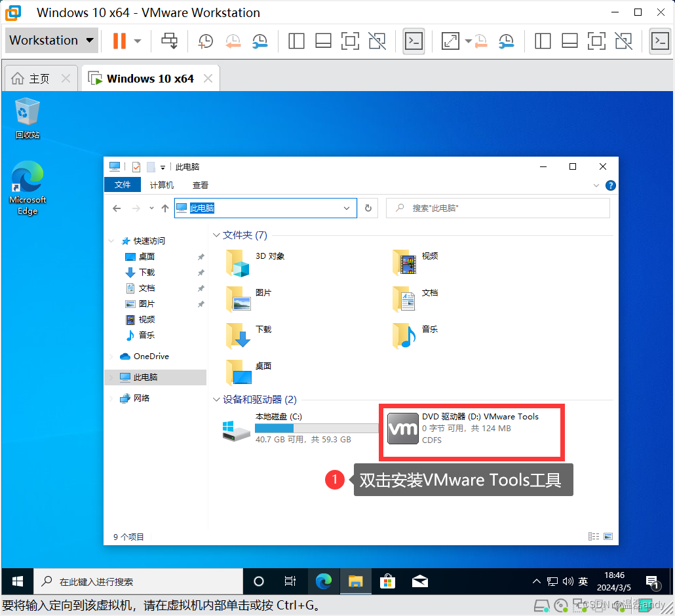Viewport: 675px width, 616px height.
Task: Send Ctrl+Alt+Del to the virtual machine
Action: (x=169, y=41)
